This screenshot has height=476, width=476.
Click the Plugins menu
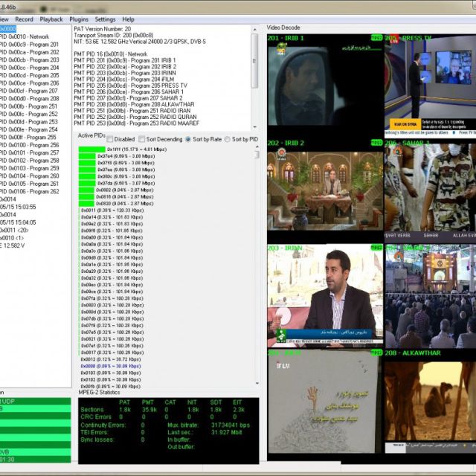tap(79, 19)
